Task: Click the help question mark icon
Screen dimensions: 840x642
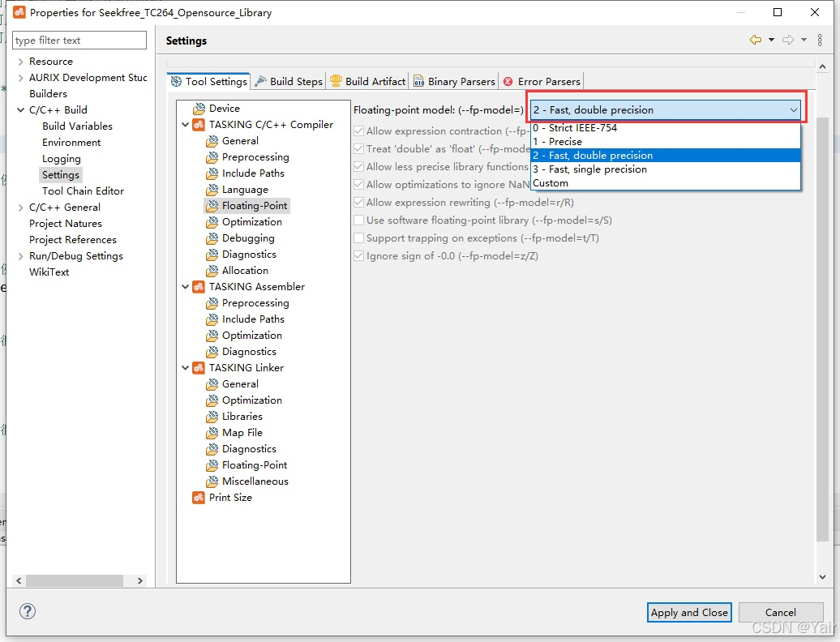Action: tap(28, 611)
